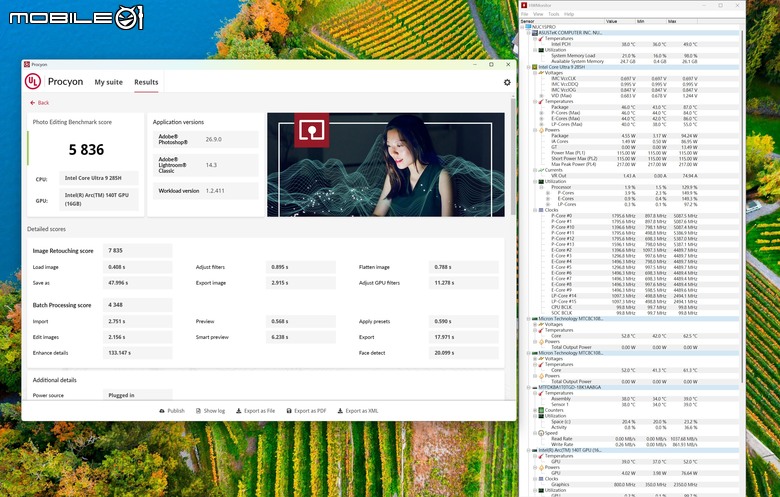Collapse the ASUSTeK COMPUTER node
Screen dimensions: 780x497
(x=529, y=33)
